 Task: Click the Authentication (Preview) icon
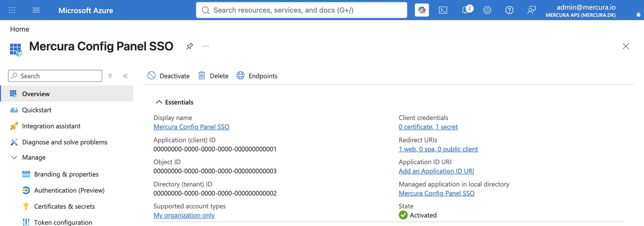[26, 190]
